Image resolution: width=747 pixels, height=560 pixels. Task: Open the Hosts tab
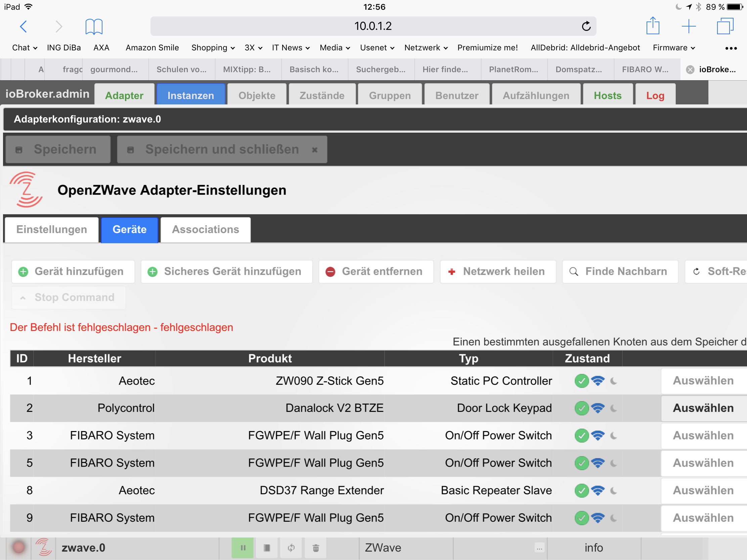coord(608,95)
